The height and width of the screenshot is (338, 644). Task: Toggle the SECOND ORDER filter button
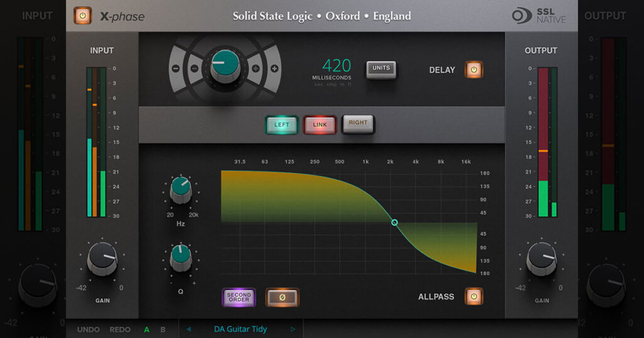coord(238,297)
